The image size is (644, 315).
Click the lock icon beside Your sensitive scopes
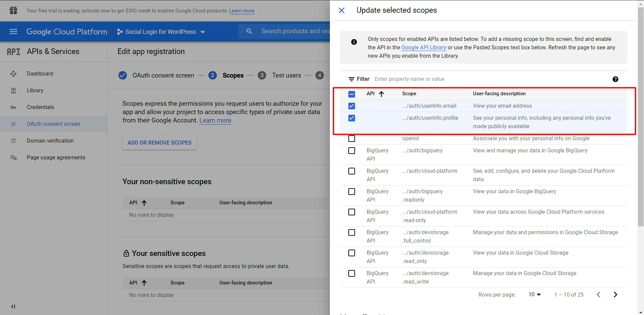point(126,253)
